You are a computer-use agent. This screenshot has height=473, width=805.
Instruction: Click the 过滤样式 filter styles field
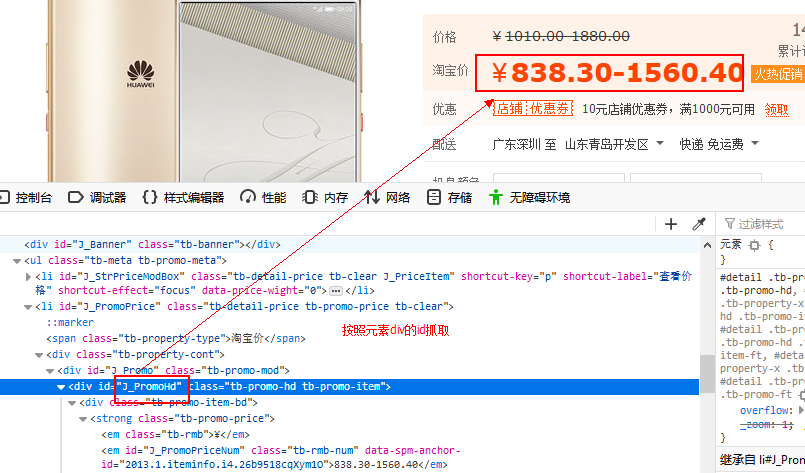click(763, 224)
